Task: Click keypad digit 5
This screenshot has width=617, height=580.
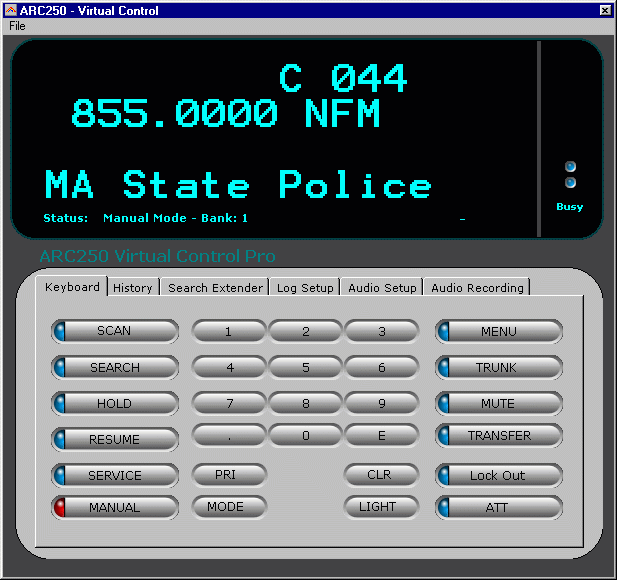Action: click(305, 367)
